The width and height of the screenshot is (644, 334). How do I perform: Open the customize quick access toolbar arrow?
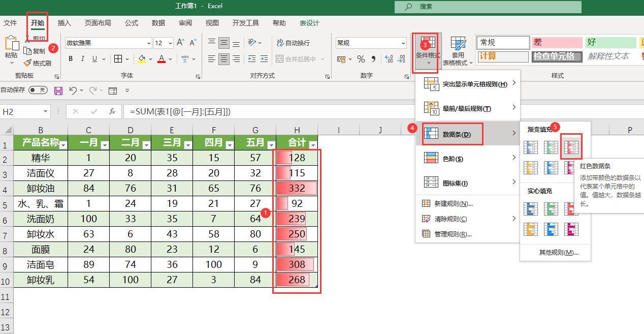[x=127, y=90]
